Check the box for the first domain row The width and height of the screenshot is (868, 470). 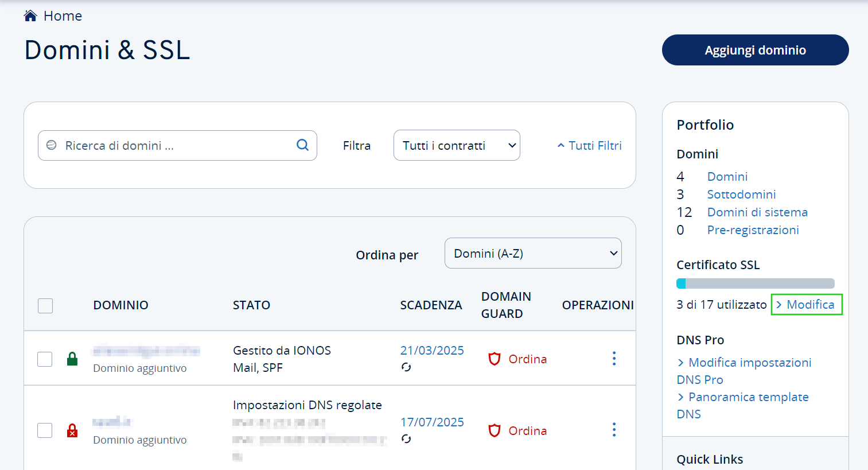point(45,359)
